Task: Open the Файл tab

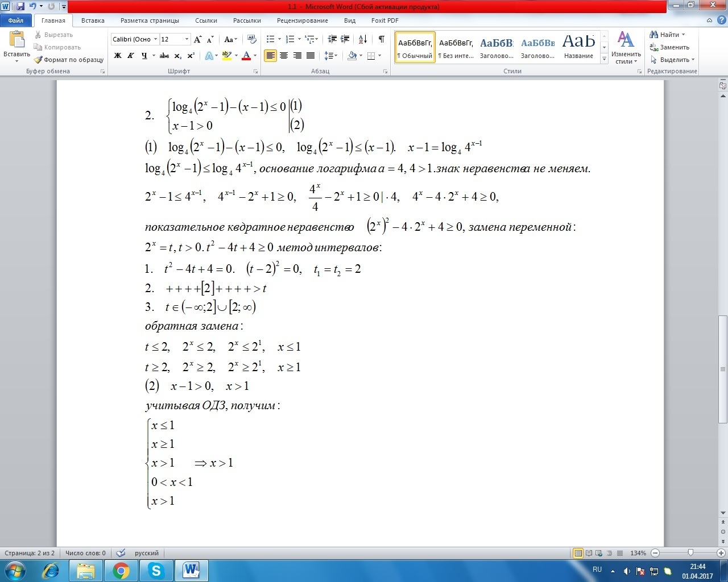Action: pos(16,20)
